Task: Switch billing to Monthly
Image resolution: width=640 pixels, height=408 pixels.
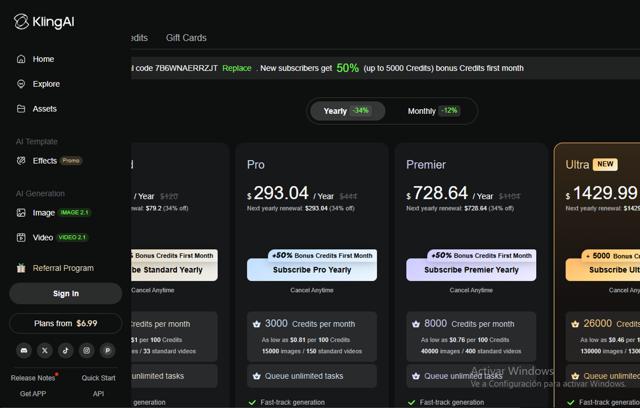Action: (x=433, y=111)
